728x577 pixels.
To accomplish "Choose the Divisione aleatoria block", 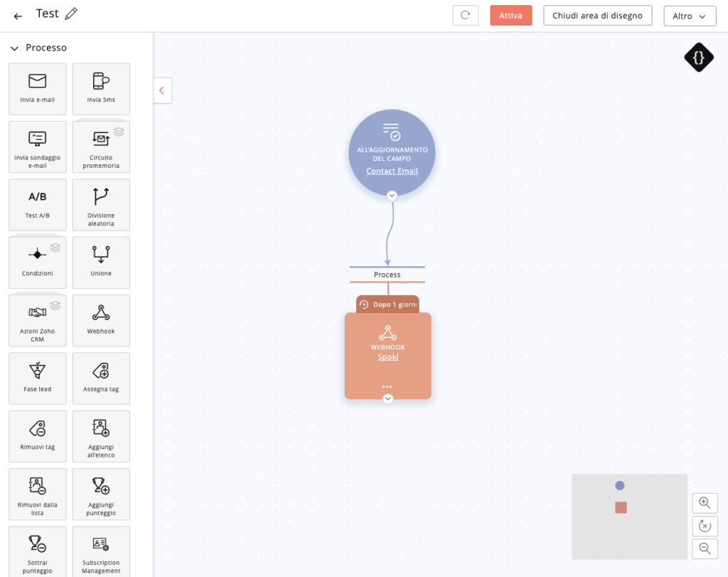I will click(101, 204).
